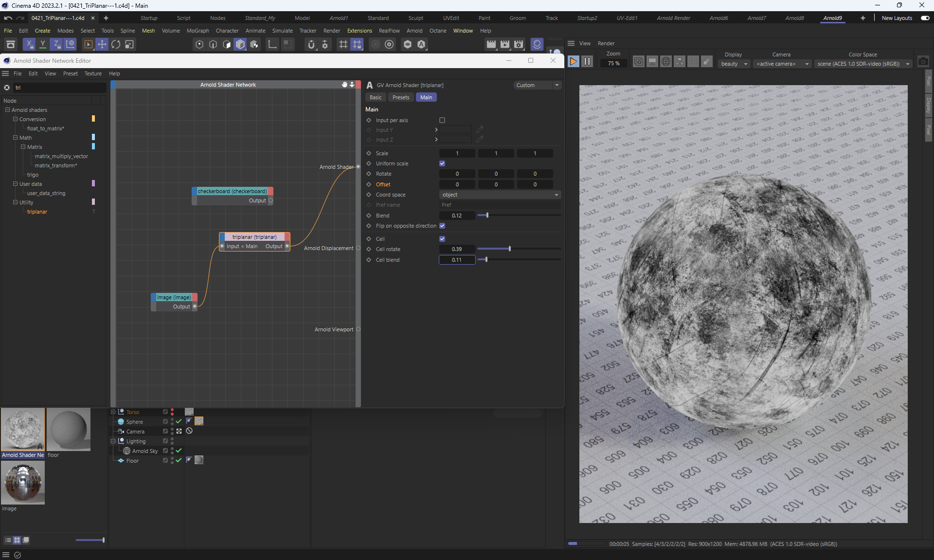Open the Display beauty dropdown
This screenshot has width=934, height=560.
[x=734, y=64]
